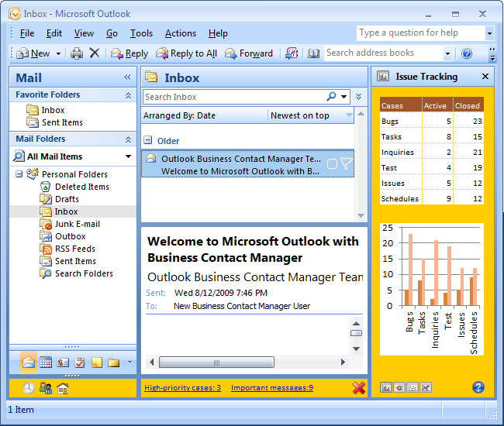Click the Issue Tracking pane help icon
The image size is (504, 426).
coord(478,387)
